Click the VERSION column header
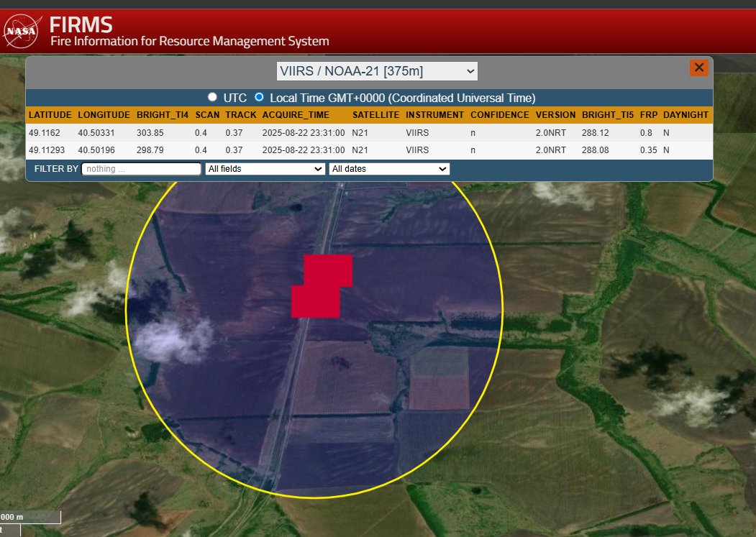Viewport: 756px width, 537px height. [555, 115]
